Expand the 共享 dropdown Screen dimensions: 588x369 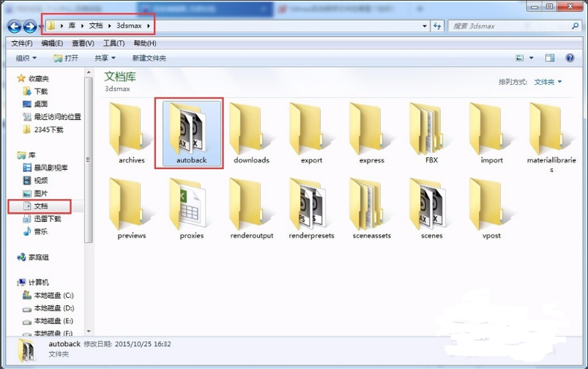point(105,58)
